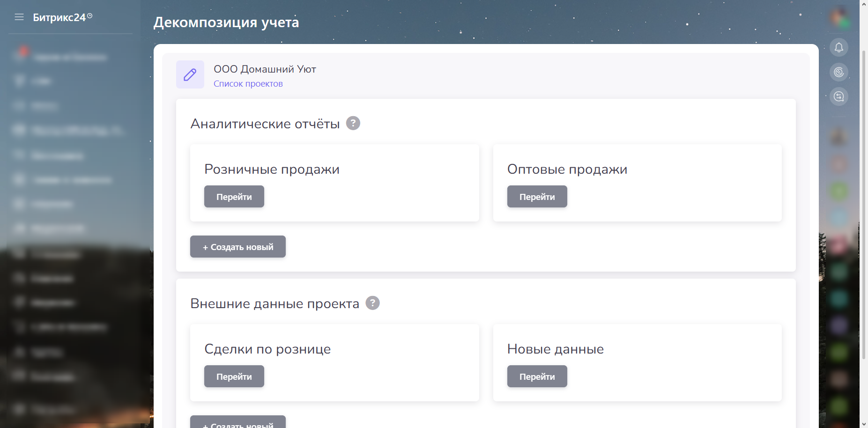Toggle the hamburger sidebar menu
The height and width of the screenshot is (428, 868).
point(19,17)
